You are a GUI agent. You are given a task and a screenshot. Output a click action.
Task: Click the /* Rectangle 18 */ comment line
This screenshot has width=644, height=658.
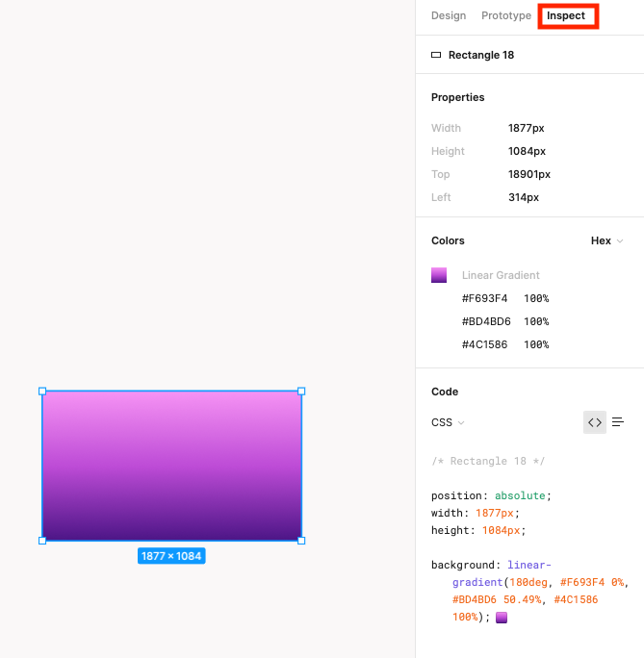[488, 461]
